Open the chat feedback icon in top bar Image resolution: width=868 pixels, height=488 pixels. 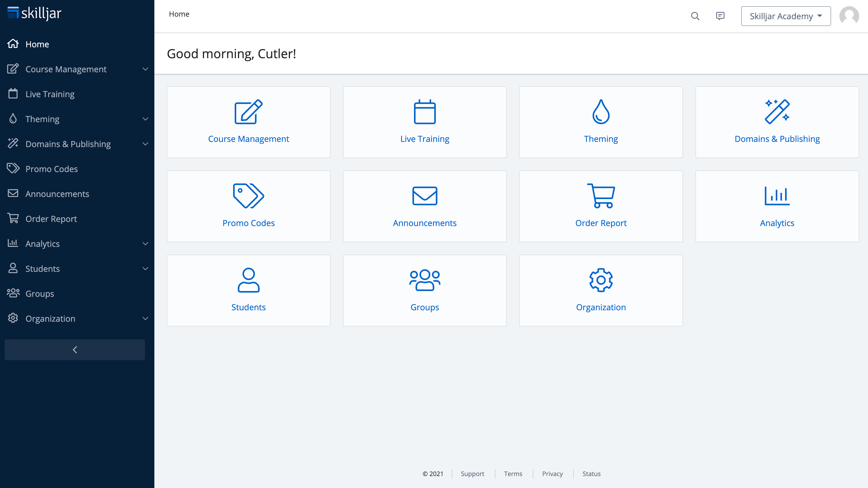pos(720,16)
